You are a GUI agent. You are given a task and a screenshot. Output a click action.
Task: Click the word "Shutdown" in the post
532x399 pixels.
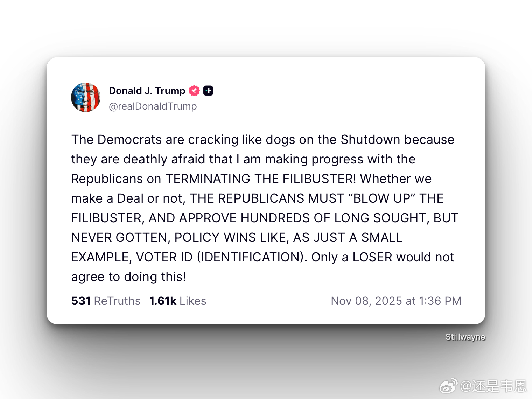click(x=370, y=140)
